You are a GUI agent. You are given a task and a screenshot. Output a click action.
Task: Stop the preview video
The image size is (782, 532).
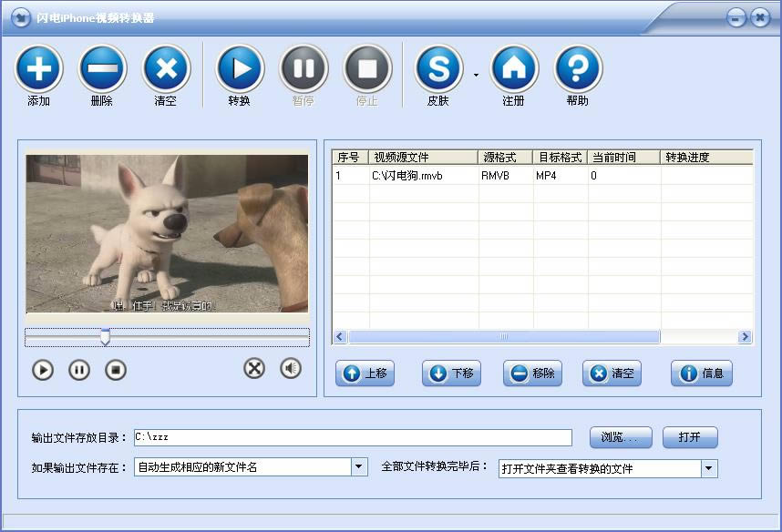tap(116, 370)
